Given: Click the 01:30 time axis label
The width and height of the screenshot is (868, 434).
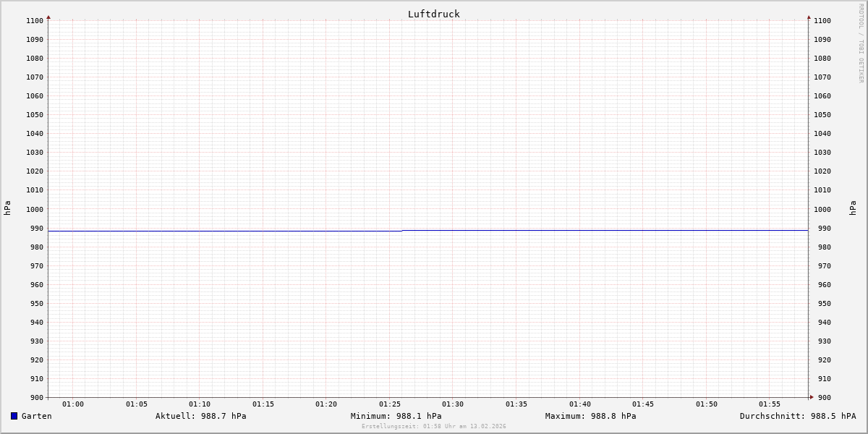Looking at the screenshot, I should click(453, 404).
